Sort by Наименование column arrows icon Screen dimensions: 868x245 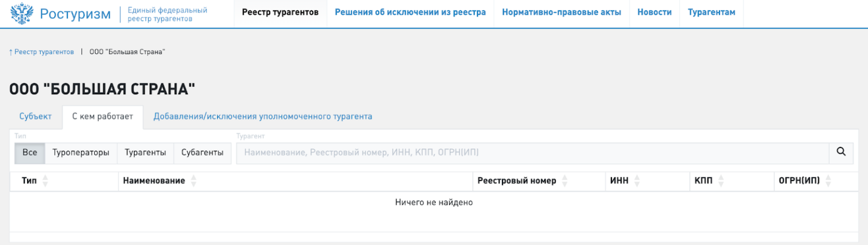click(194, 181)
